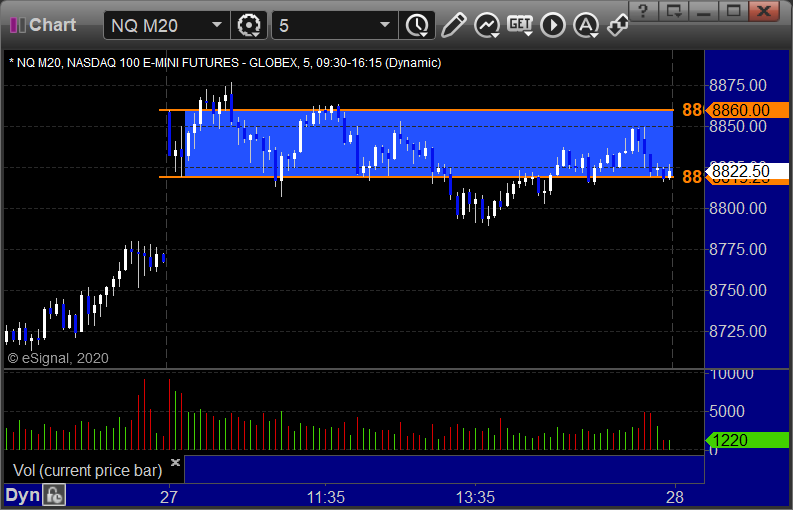
Task: Click the 8822.50 current price label
Action: click(747, 172)
